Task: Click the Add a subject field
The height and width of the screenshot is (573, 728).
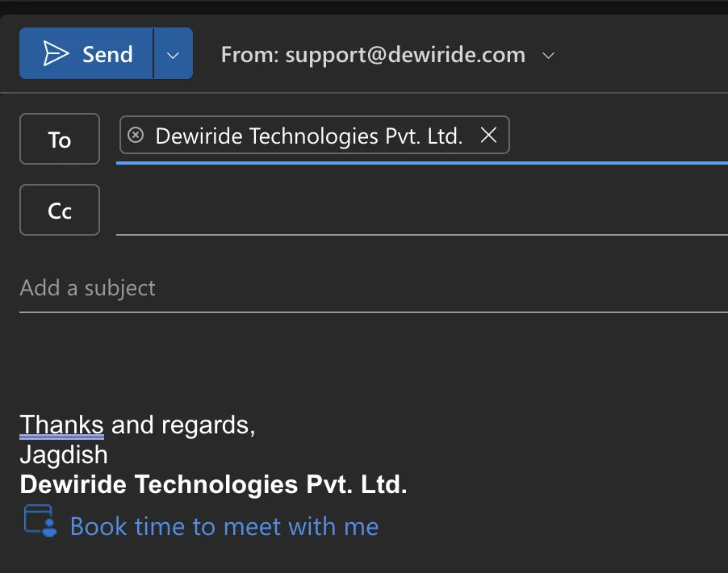Action: (374, 288)
